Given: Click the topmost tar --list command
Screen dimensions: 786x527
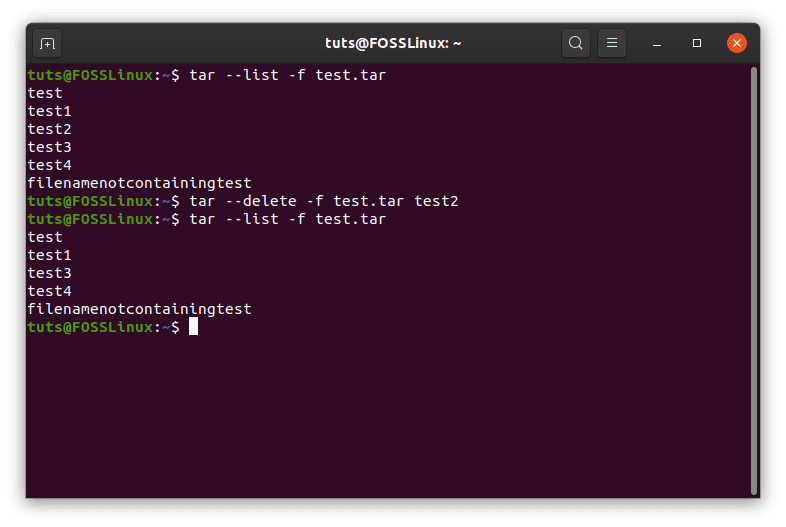Looking at the screenshot, I should (x=287, y=75).
